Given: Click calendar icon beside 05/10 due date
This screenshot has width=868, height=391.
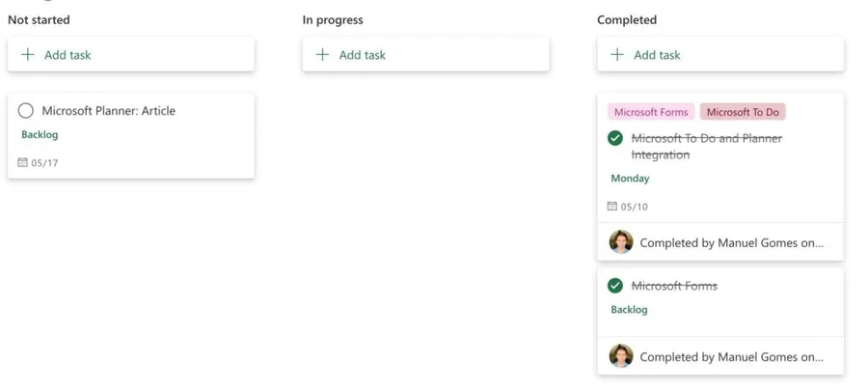Looking at the screenshot, I should click(612, 207).
